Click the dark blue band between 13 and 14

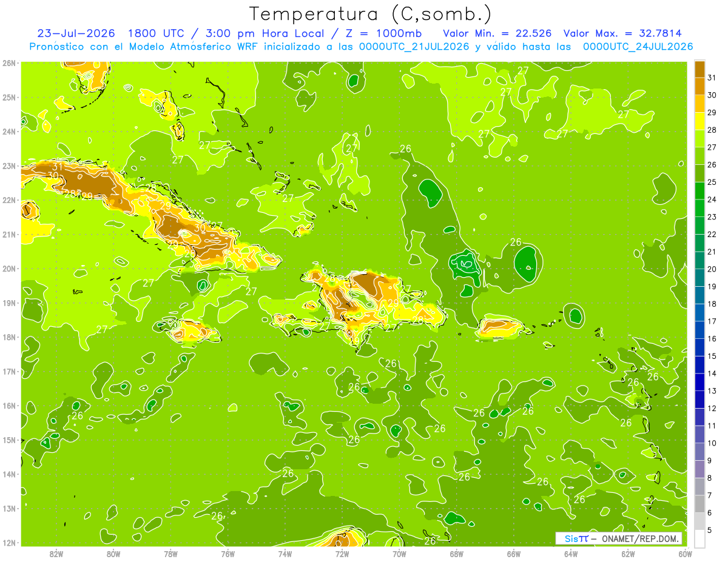tap(699, 382)
